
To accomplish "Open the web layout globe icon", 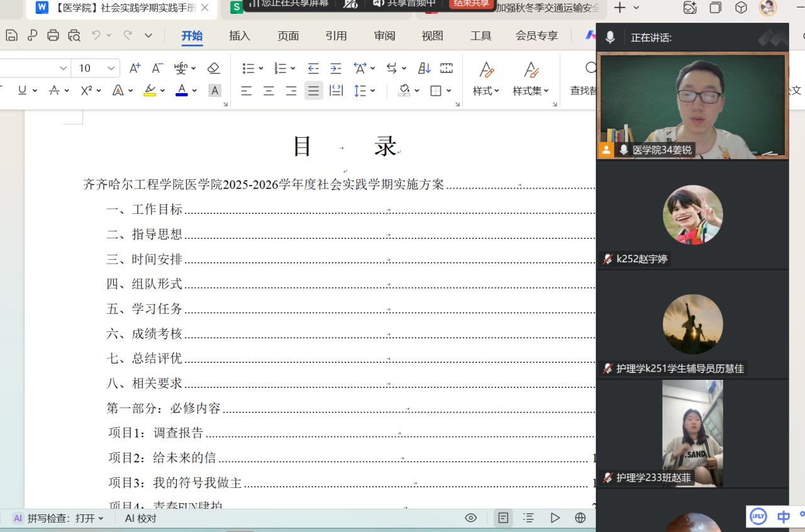I will point(580,518).
